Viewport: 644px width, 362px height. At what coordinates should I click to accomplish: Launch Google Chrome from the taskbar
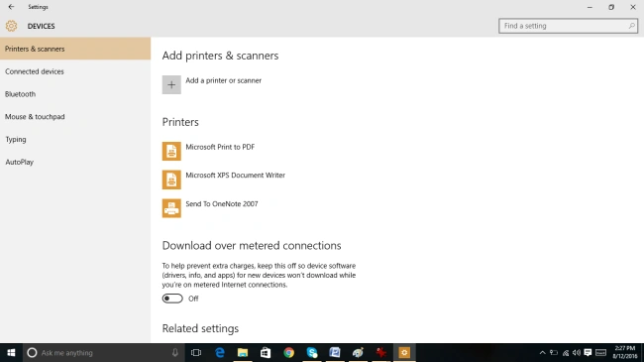pos(288,352)
